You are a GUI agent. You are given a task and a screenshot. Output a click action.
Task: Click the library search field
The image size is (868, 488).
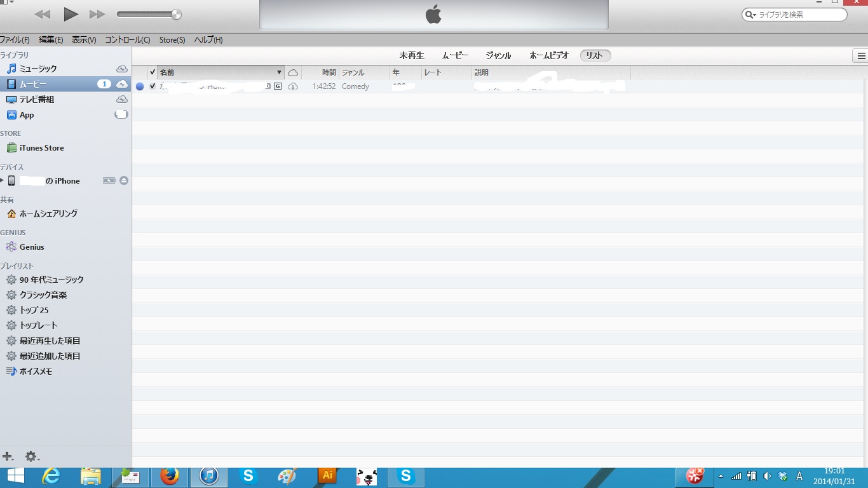tap(795, 15)
